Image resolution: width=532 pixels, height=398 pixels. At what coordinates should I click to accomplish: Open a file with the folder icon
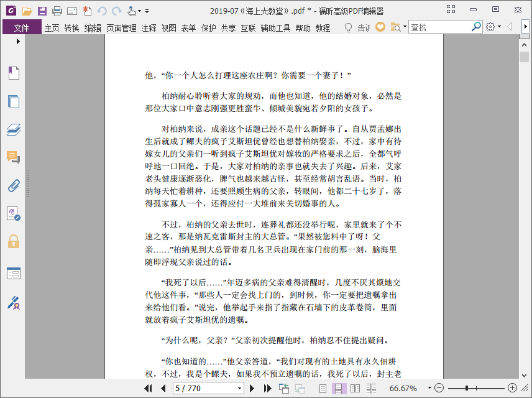click(27, 11)
